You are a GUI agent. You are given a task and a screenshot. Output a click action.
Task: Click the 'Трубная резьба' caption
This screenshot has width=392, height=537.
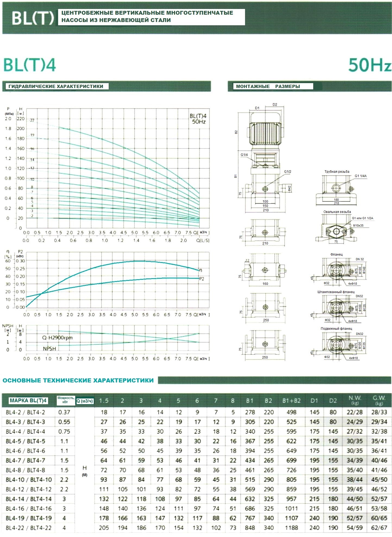pyautogui.click(x=337, y=172)
